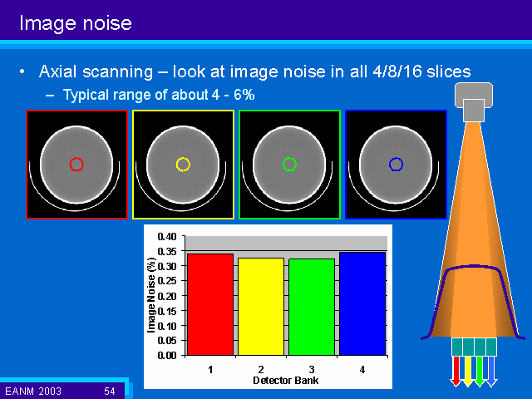Click the green bar for detector bank 3
532x399 pixels.
pyautogui.click(x=311, y=307)
